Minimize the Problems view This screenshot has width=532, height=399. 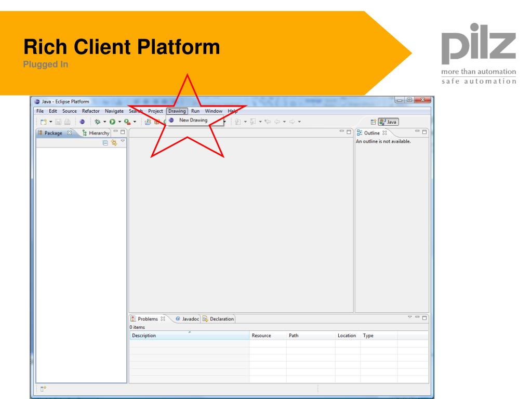(x=417, y=316)
